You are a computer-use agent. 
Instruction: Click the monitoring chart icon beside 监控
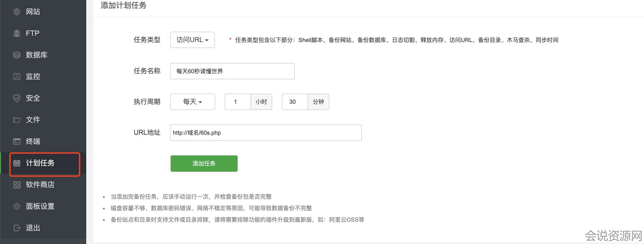17,76
